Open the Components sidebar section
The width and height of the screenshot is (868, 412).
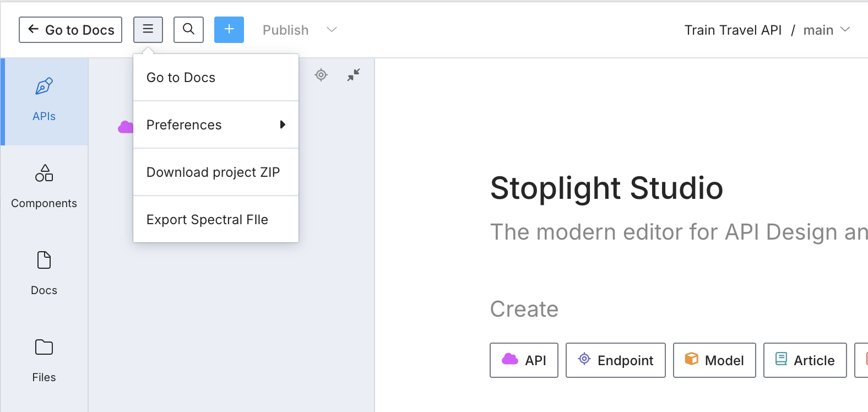coord(44,187)
